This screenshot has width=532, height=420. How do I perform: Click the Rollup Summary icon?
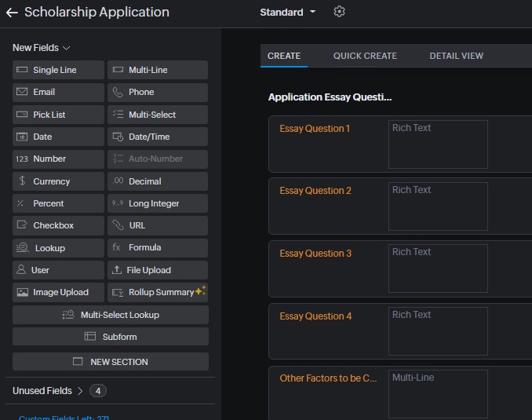pyautogui.click(x=118, y=292)
